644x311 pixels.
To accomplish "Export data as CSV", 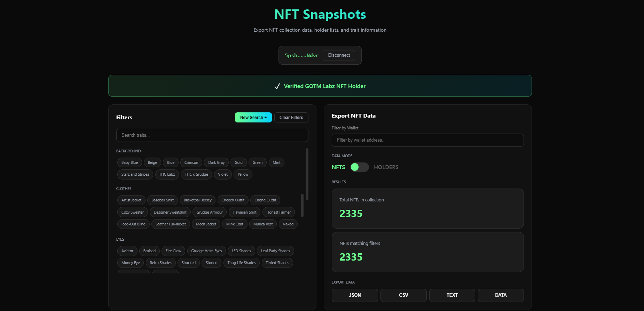I will [x=403, y=295].
